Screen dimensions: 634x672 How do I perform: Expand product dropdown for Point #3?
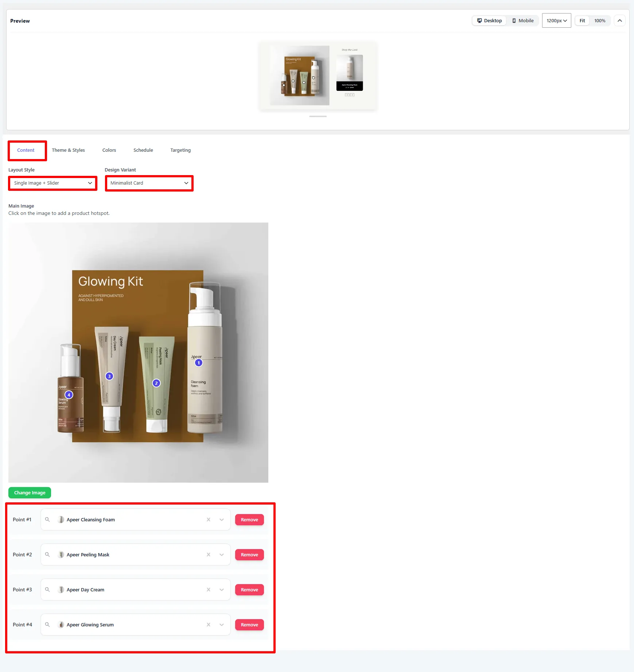click(222, 590)
